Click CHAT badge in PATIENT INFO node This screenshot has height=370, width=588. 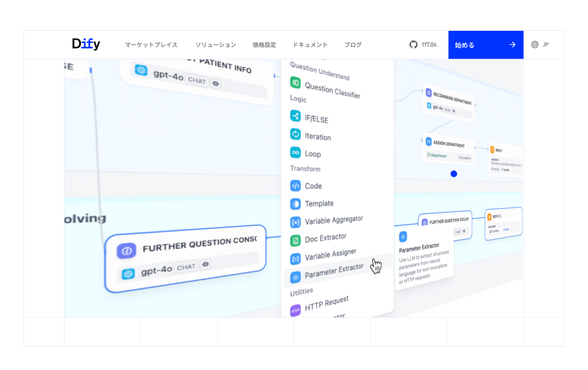(197, 81)
